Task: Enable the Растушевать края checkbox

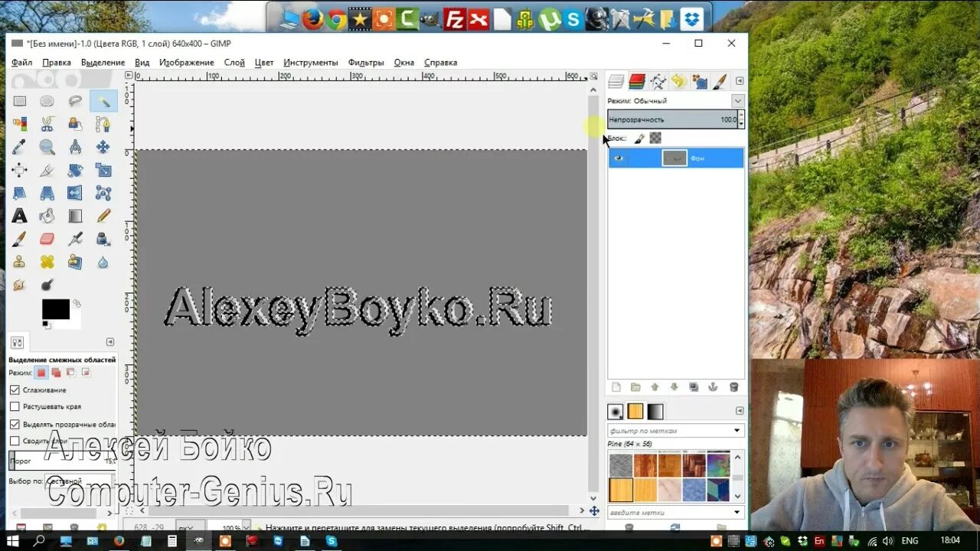Action: pos(15,406)
